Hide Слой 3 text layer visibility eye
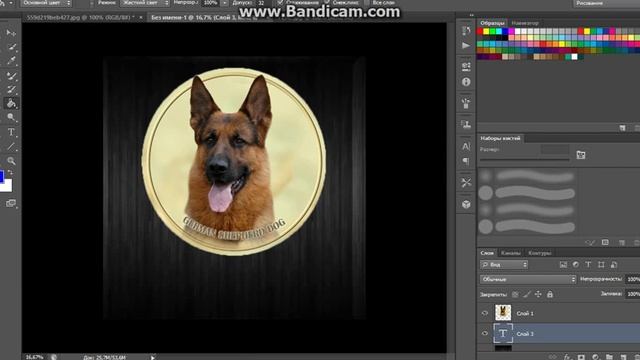 coord(484,333)
